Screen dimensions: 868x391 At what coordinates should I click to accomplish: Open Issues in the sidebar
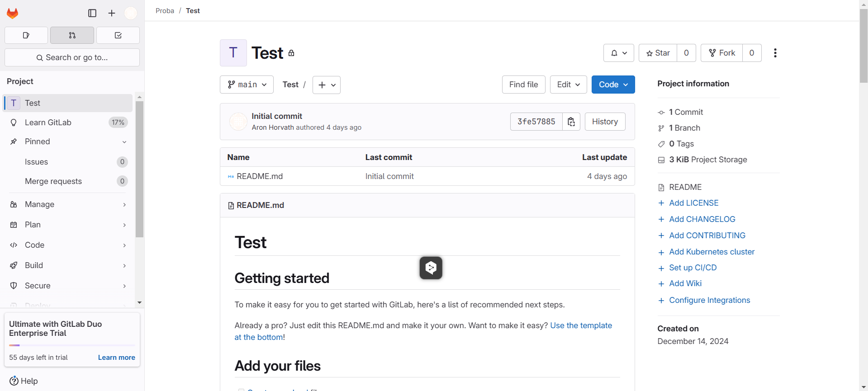point(37,162)
